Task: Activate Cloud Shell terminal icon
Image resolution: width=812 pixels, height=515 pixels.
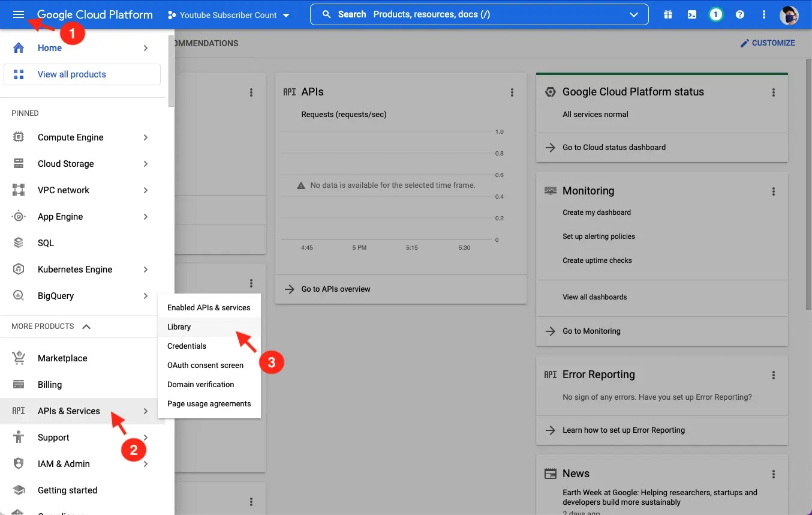Action: 691,14
